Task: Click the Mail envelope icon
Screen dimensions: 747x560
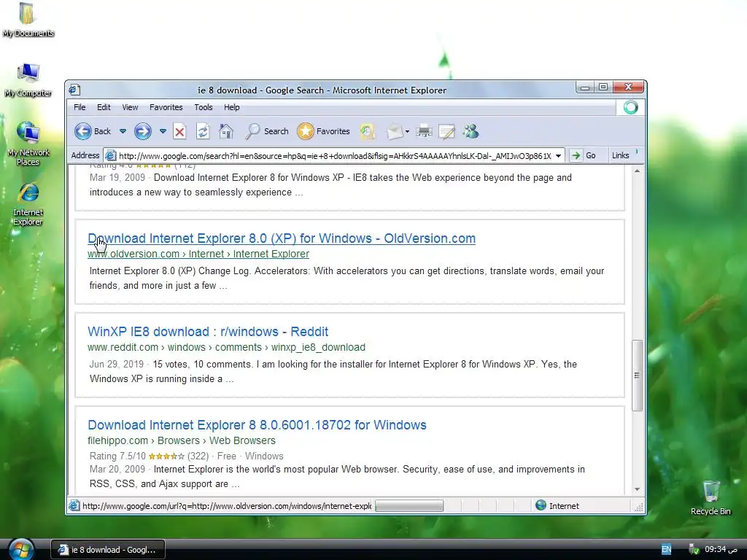Action: click(395, 131)
